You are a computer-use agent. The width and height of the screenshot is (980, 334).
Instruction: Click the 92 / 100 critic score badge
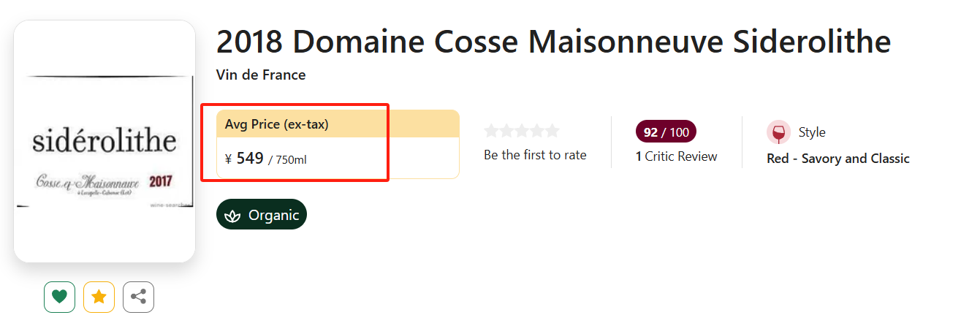click(x=666, y=132)
